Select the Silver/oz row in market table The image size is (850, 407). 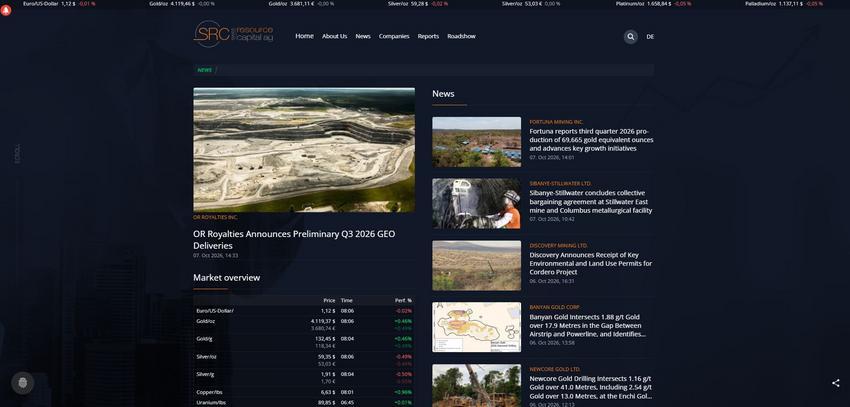(304, 360)
